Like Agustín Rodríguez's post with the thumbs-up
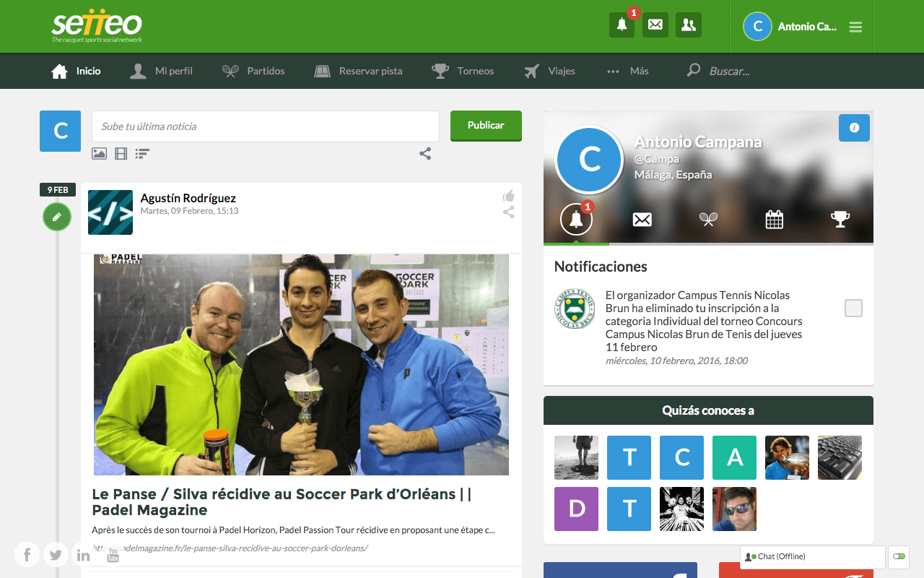This screenshot has height=578, width=924. point(508,197)
